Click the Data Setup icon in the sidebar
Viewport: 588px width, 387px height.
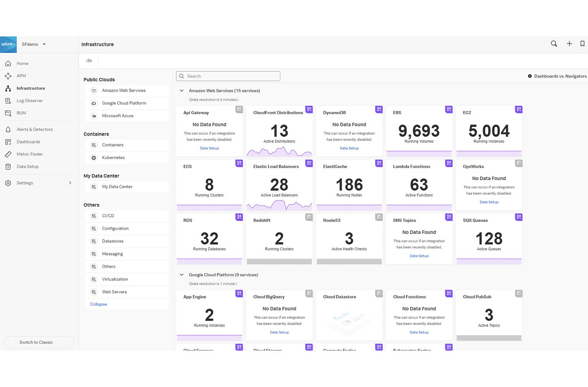point(8,166)
